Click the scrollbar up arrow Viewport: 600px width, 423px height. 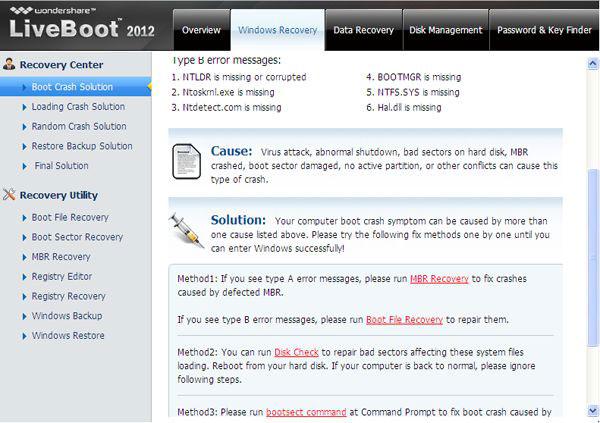[593, 64]
